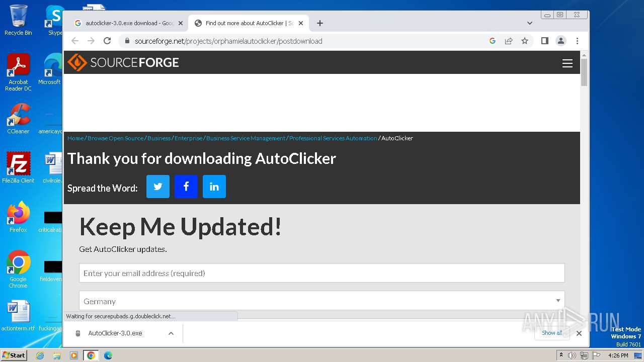Open FileZilla Client desktop shortcut
Screen dimensions: 644x362
[x=18, y=168]
